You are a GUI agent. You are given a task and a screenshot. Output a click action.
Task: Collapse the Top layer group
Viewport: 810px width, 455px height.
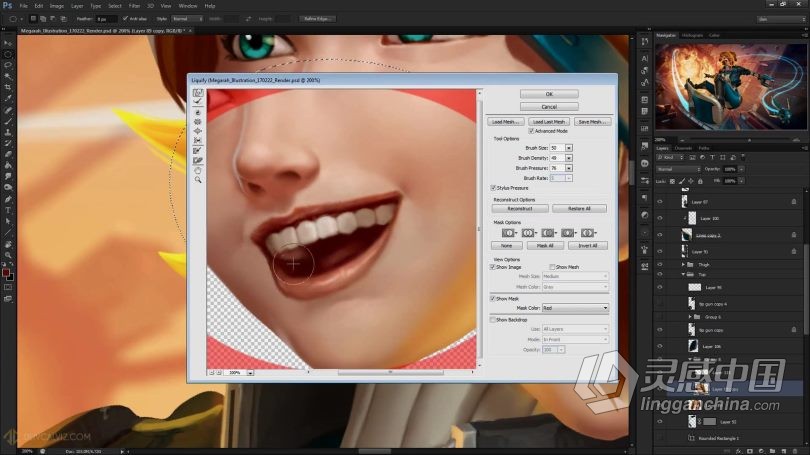[x=683, y=275]
